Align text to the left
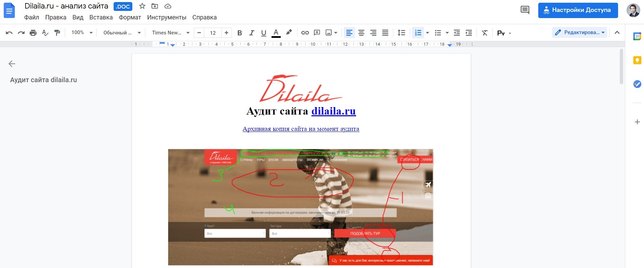Screen dimensions: 644x268 tap(349, 33)
